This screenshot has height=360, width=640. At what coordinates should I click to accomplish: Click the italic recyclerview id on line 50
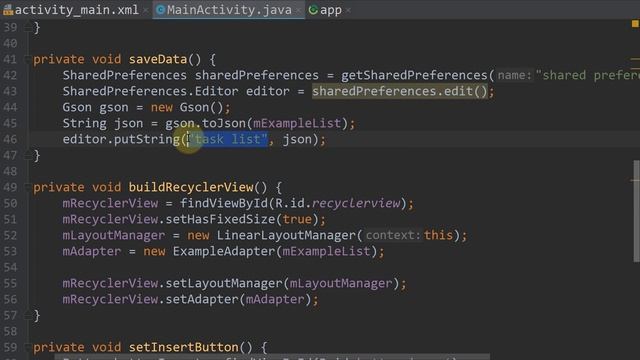point(356,203)
